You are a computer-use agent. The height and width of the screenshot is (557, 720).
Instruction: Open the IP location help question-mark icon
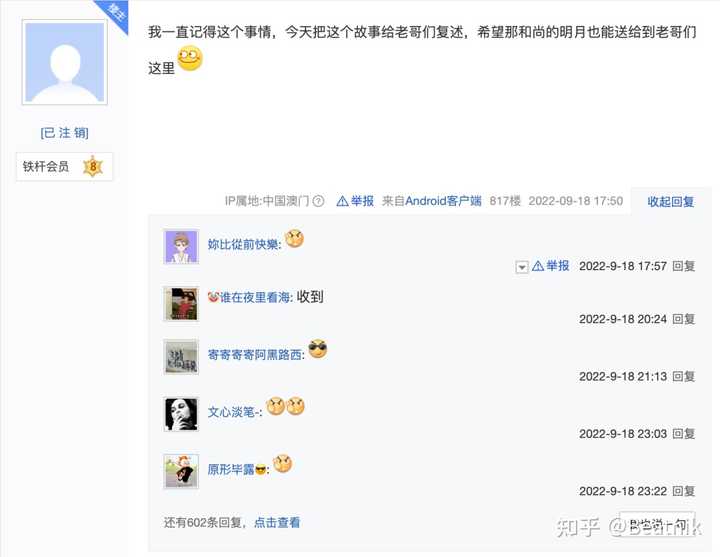[x=318, y=201]
